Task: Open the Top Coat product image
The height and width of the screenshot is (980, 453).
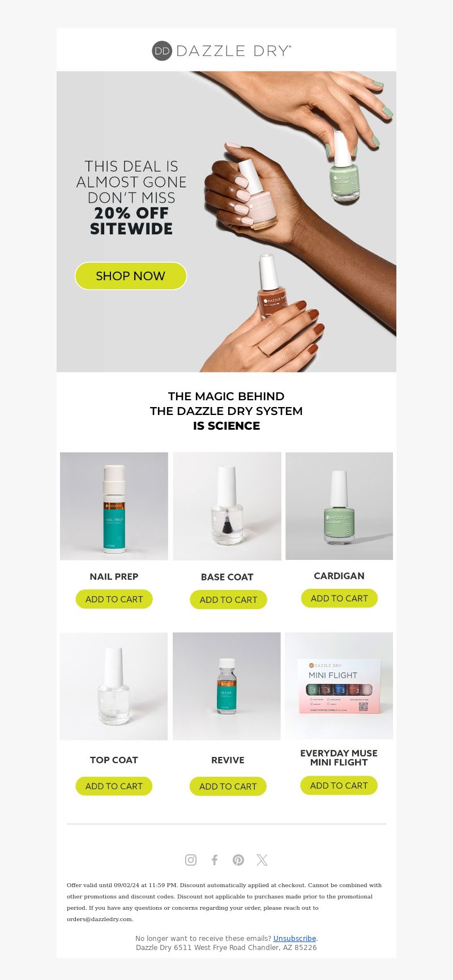Action: [114, 686]
